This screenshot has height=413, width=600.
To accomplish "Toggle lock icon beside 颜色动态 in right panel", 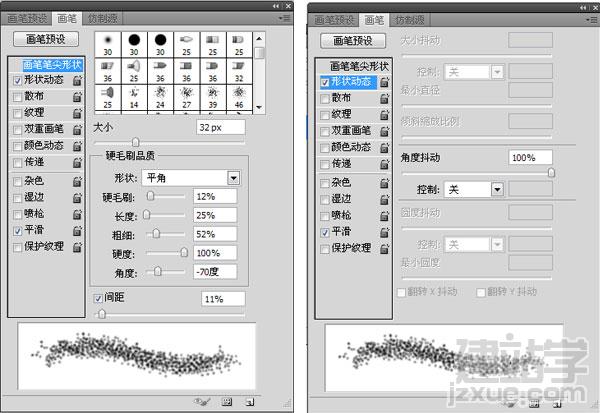I will tap(385, 148).
